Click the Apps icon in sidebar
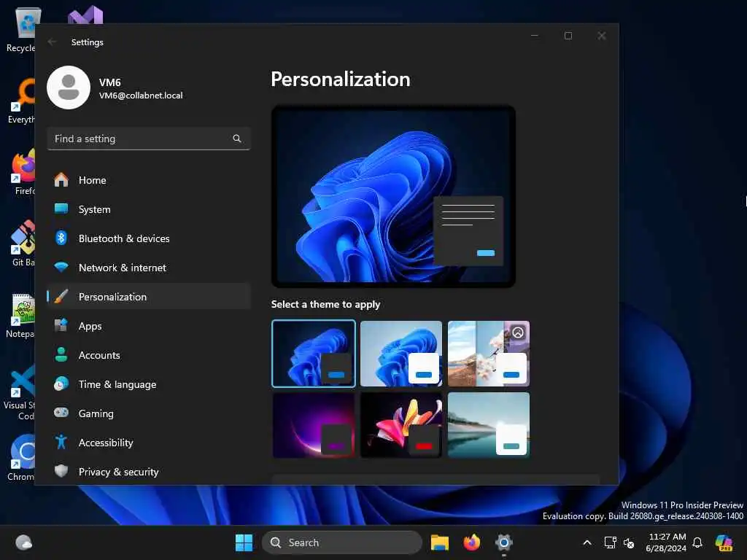The height and width of the screenshot is (560, 747). [61, 325]
